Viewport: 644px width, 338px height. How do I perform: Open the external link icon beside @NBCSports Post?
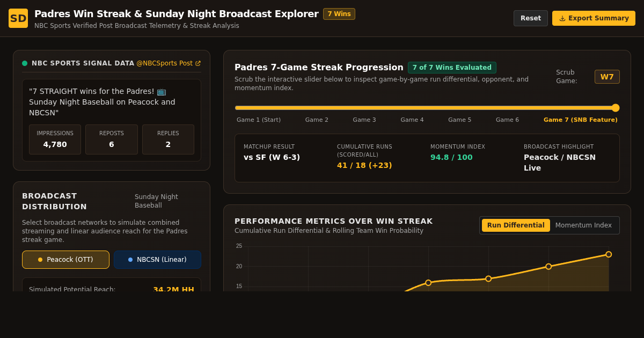pyautogui.click(x=198, y=63)
